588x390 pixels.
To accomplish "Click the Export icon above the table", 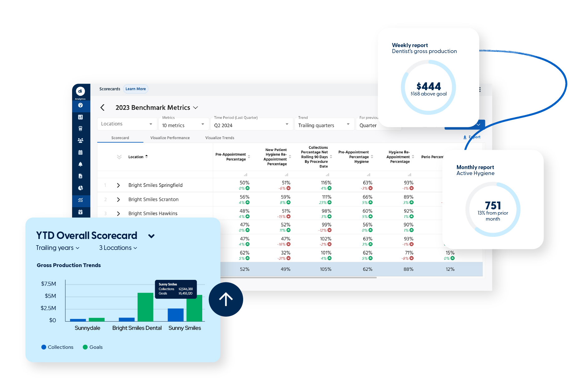I will point(472,137).
